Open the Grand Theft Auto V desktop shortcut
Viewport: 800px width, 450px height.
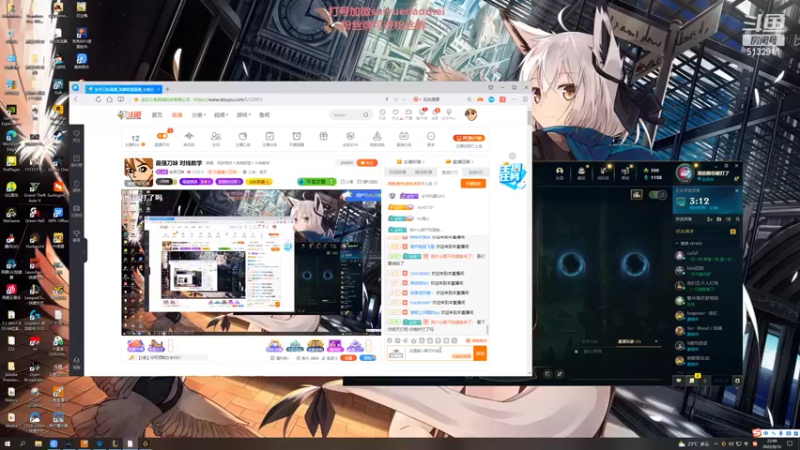(x=34, y=190)
